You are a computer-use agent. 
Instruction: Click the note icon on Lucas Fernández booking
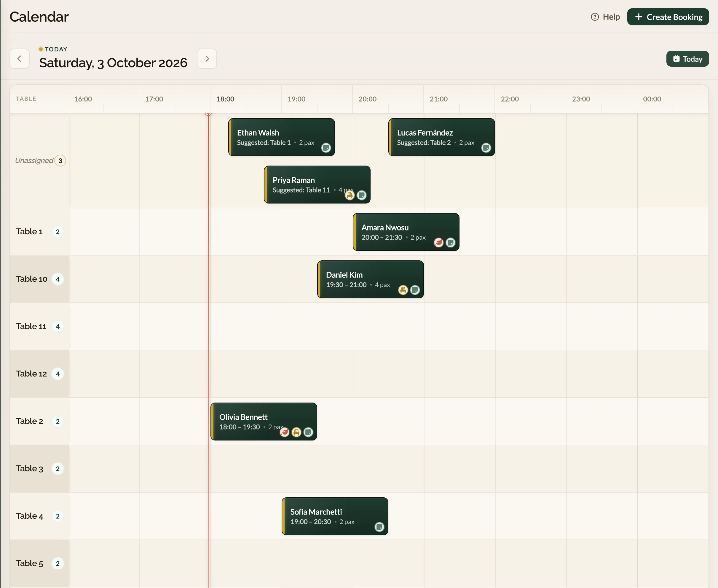click(x=486, y=148)
